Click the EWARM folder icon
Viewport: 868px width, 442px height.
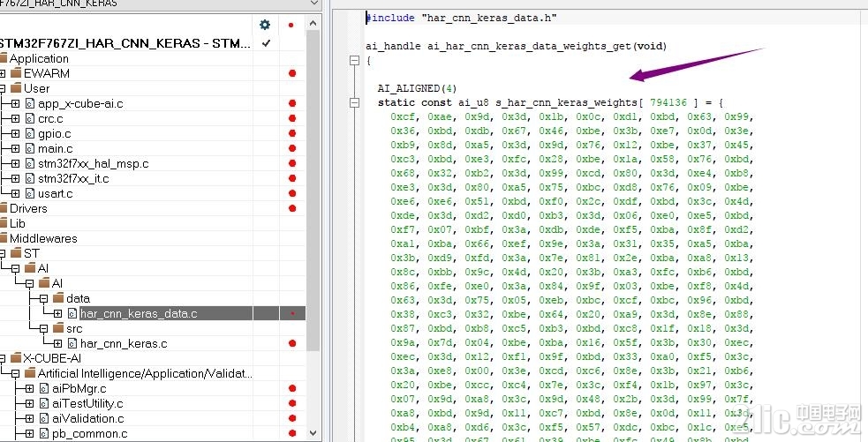click(x=16, y=73)
